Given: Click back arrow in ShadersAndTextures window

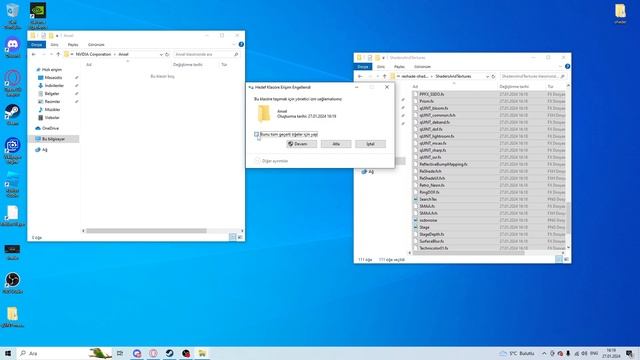Looking at the screenshot, I should point(360,76).
